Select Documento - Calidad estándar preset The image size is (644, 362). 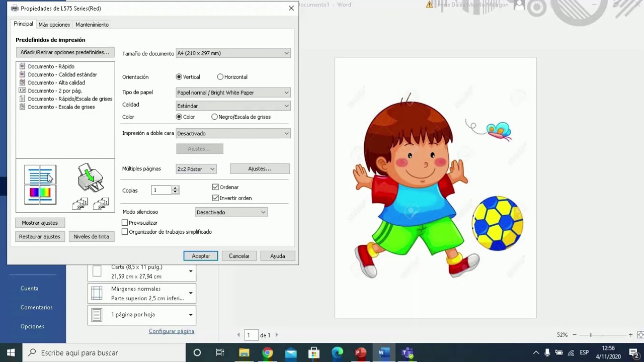click(62, 74)
